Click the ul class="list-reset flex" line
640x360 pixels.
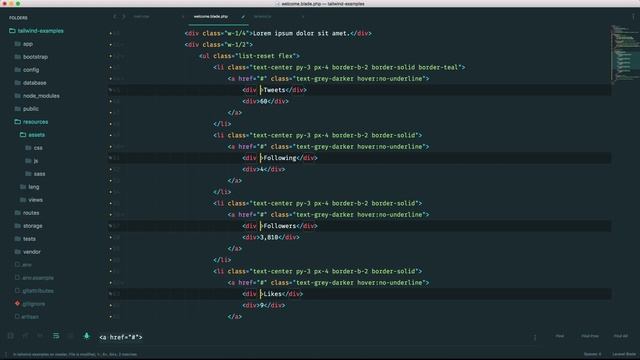coord(249,56)
